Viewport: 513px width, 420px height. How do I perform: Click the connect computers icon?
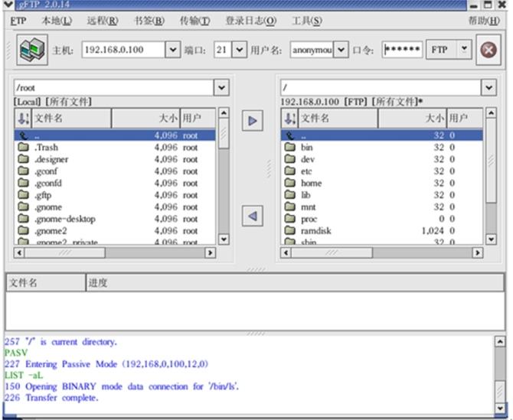coord(32,50)
